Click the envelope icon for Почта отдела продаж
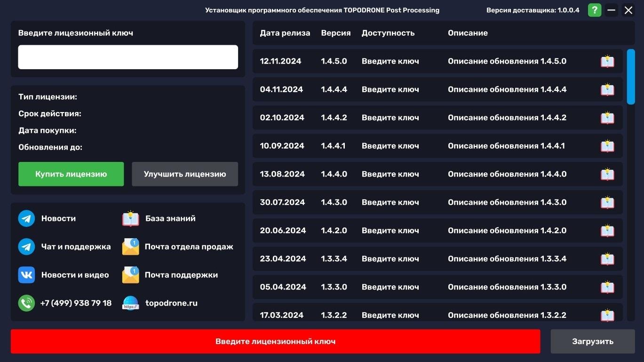This screenshot has height=362, width=644. pos(131,247)
